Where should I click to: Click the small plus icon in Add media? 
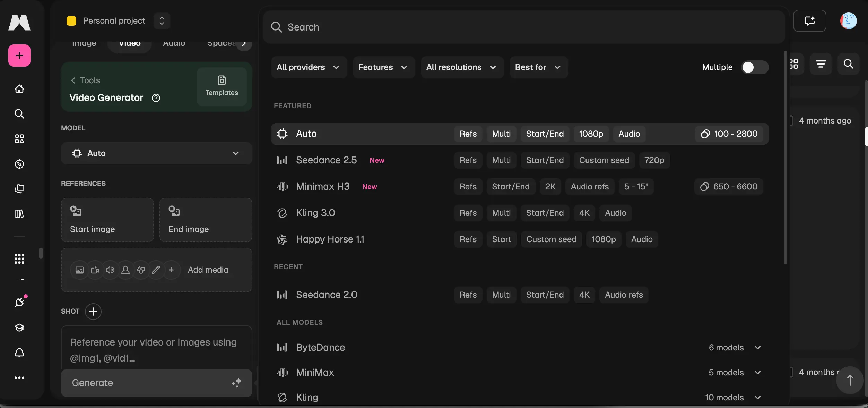(171, 270)
